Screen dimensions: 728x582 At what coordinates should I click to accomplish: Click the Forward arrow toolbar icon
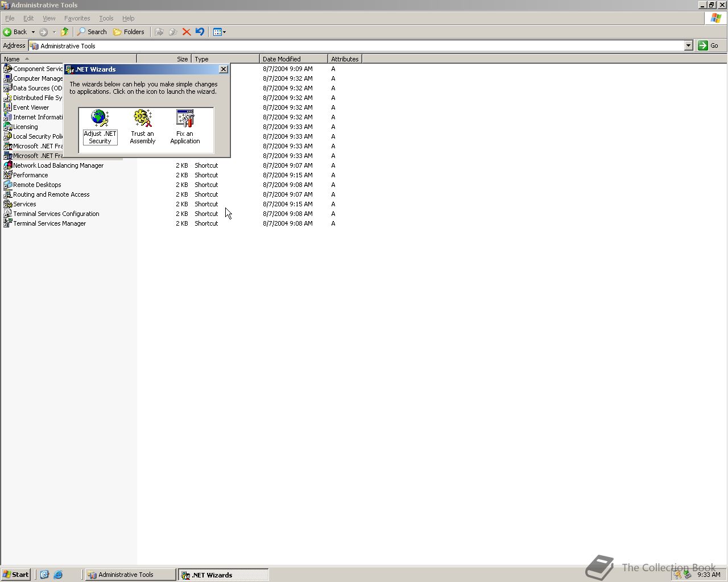tap(43, 32)
